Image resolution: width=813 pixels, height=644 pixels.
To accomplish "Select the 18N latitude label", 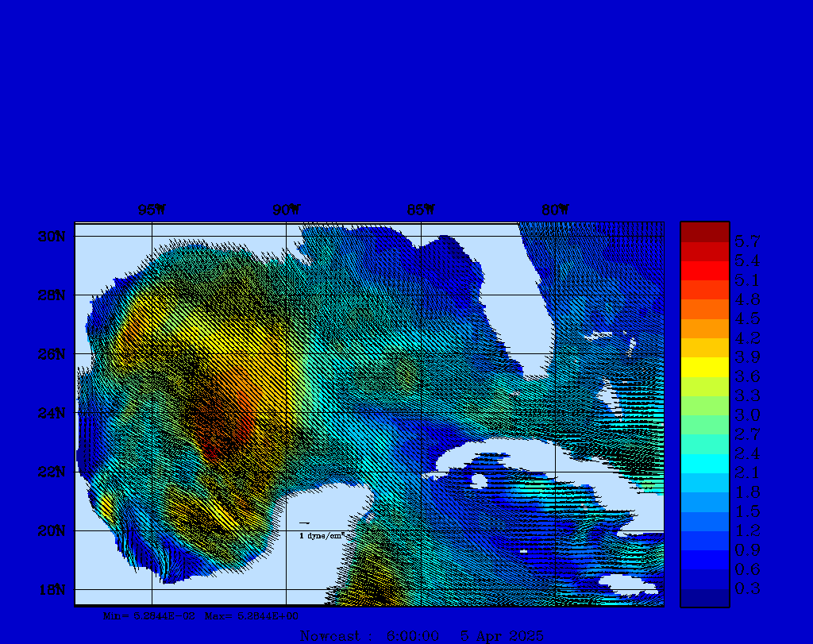I will click(52, 590).
